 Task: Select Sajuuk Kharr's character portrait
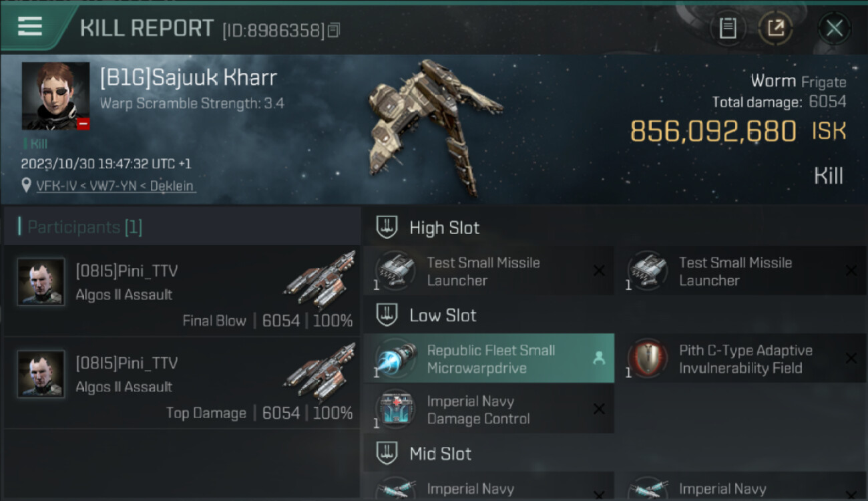pos(55,96)
